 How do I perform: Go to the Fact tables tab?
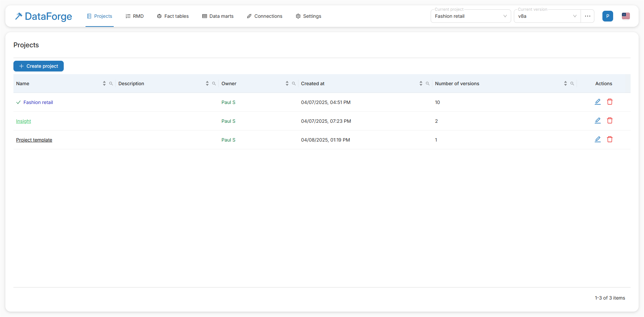[173, 16]
